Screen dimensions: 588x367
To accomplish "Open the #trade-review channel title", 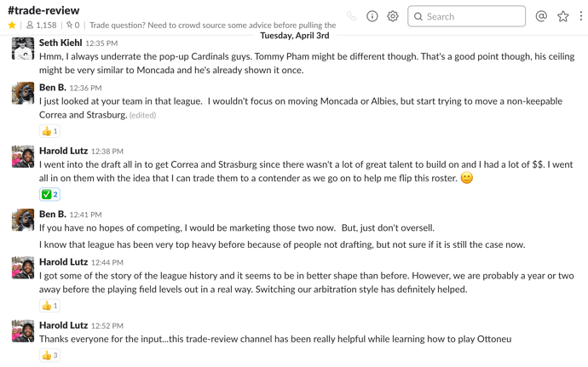I will (43, 10).
